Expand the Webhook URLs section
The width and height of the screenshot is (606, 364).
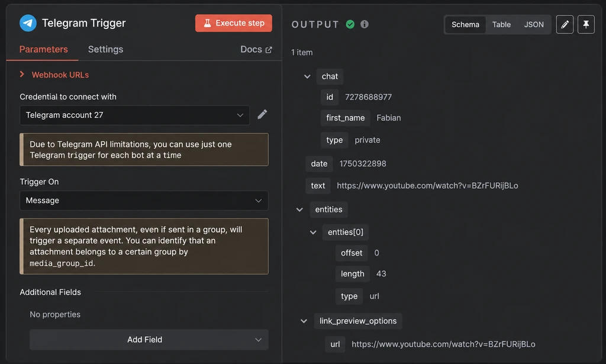tap(54, 75)
